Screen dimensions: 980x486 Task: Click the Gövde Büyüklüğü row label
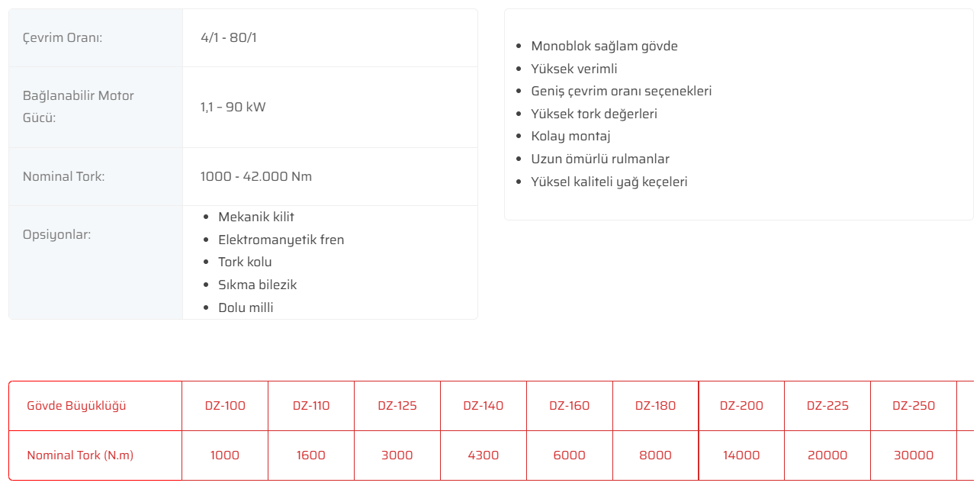pyautogui.click(x=76, y=406)
